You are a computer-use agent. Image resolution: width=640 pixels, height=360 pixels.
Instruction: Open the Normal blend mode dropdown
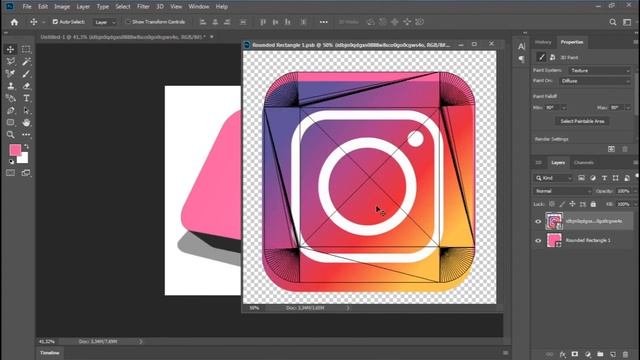tap(563, 191)
